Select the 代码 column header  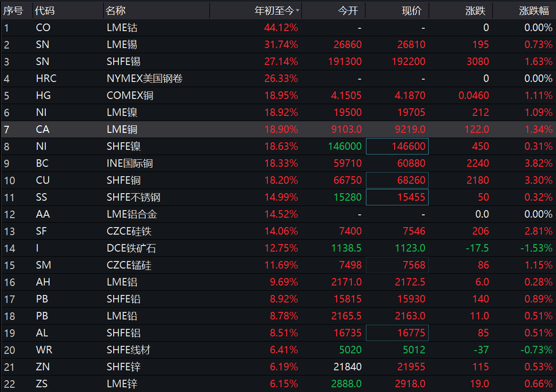click(x=45, y=10)
